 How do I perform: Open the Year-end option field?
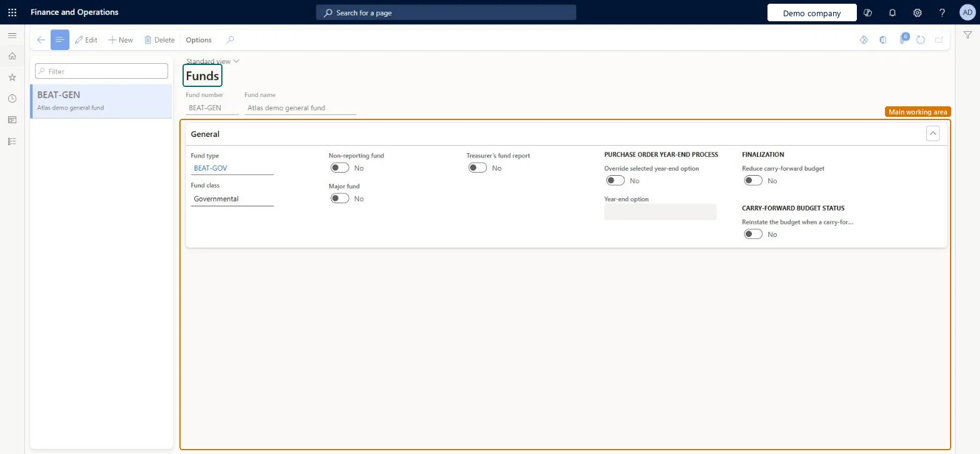coord(660,212)
